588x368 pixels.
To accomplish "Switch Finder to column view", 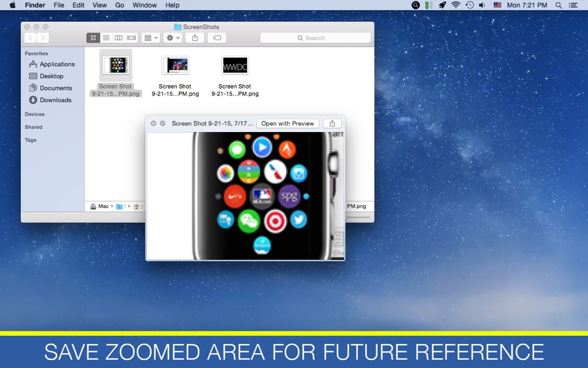I will 118,38.
